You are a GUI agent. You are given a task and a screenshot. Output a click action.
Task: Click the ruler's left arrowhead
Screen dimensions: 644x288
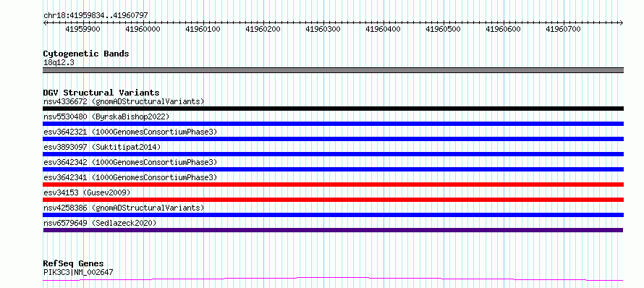pyautogui.click(x=45, y=22)
